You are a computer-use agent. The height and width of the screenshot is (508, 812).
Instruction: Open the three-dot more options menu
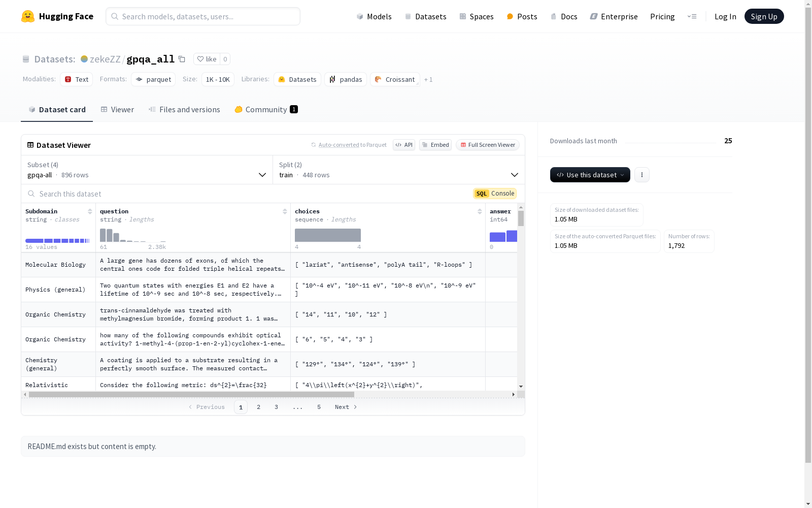(x=642, y=175)
